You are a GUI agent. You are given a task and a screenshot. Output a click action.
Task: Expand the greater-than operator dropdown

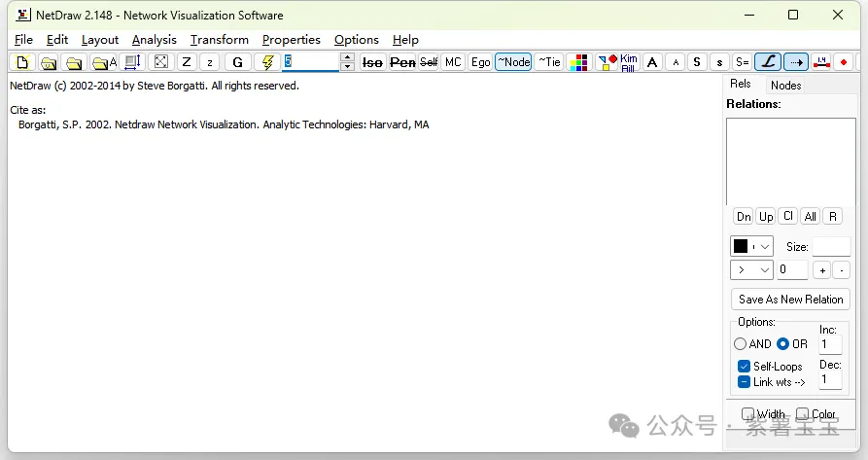[x=751, y=270]
